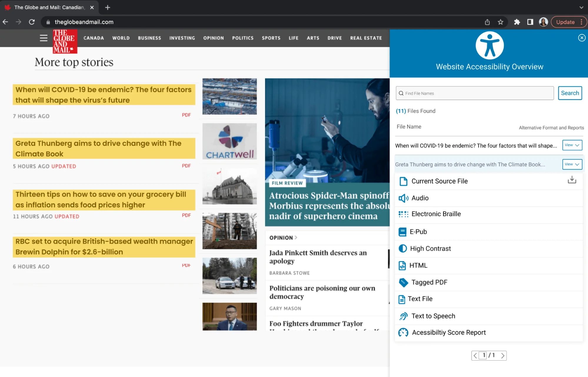Viewport: 588px width, 377px height.
Task: Choose Audio alternative format
Action: [489, 198]
